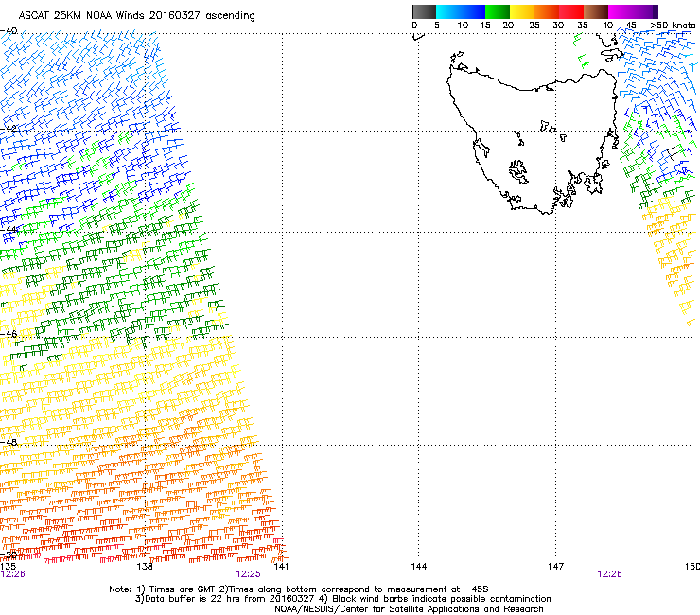Click the cyan 5–10 knots legend segment

(448, 11)
